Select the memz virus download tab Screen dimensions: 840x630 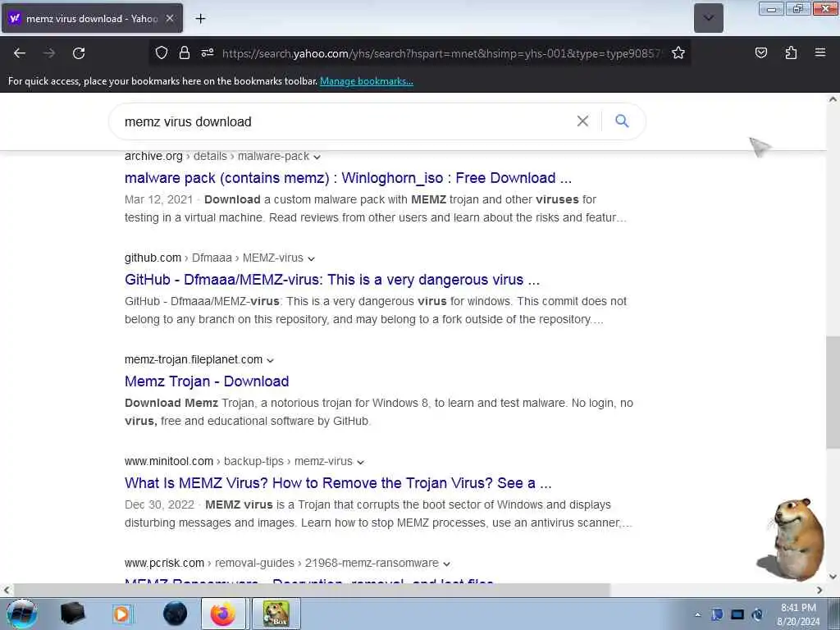click(92, 19)
